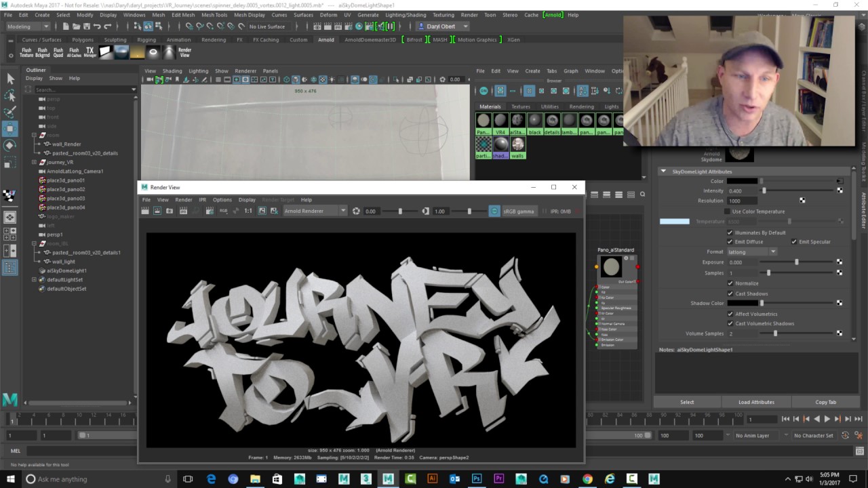Viewport: 868px width, 488px height.
Task: Open the Modeling menu set dropdown
Action: [x=28, y=26]
